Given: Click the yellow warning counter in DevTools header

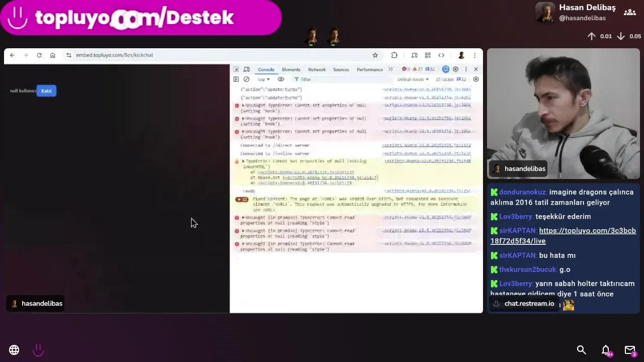Looking at the screenshot, I should pos(418,69).
